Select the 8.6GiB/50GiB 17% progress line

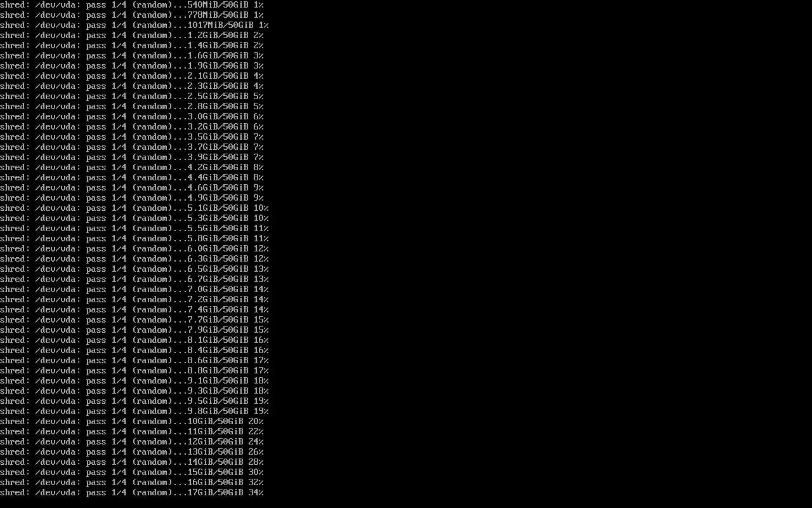click(x=134, y=360)
